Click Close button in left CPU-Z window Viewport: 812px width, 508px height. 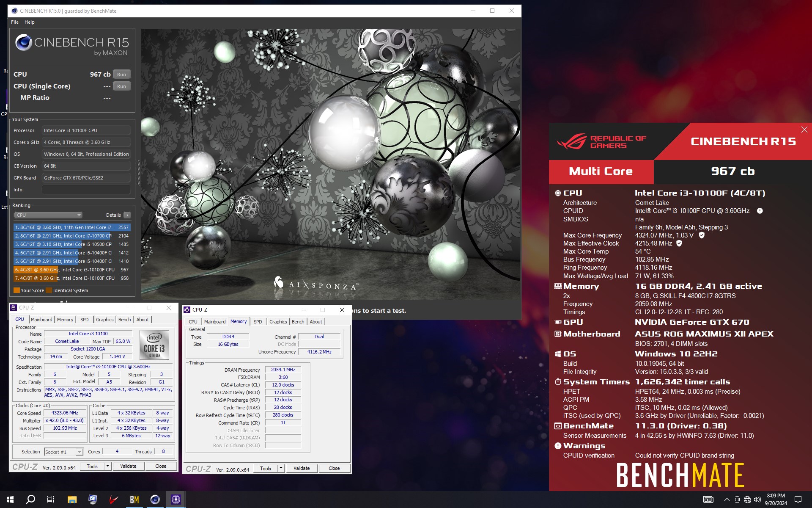click(161, 466)
